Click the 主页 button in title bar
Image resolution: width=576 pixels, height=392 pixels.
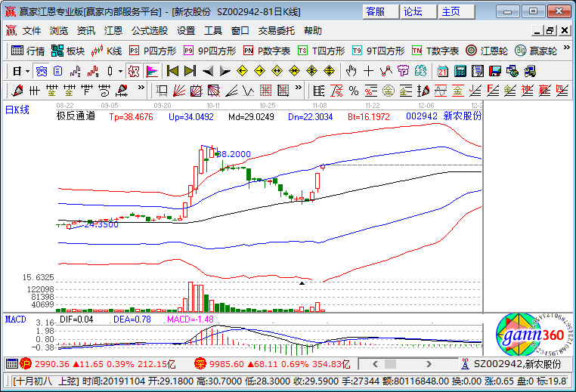click(457, 12)
